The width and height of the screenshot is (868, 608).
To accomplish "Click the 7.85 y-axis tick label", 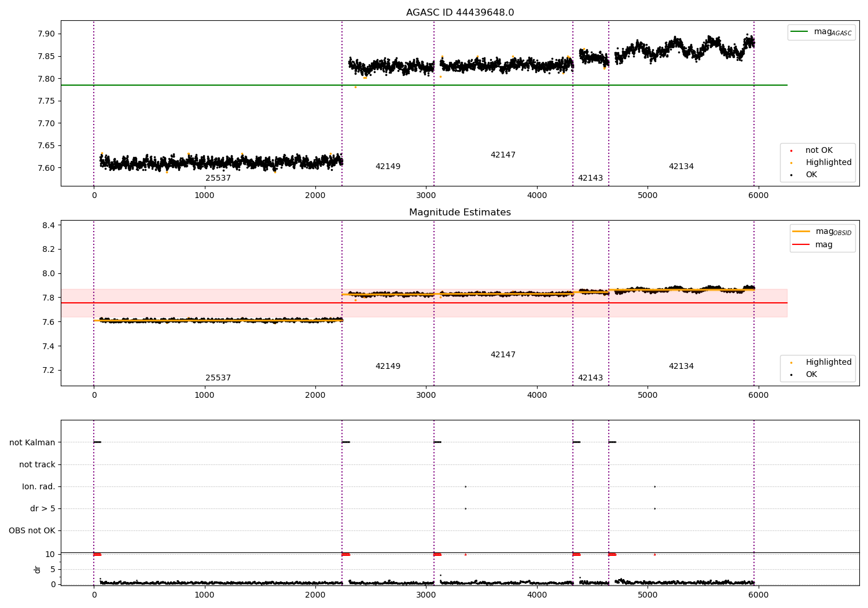I will [46, 56].
